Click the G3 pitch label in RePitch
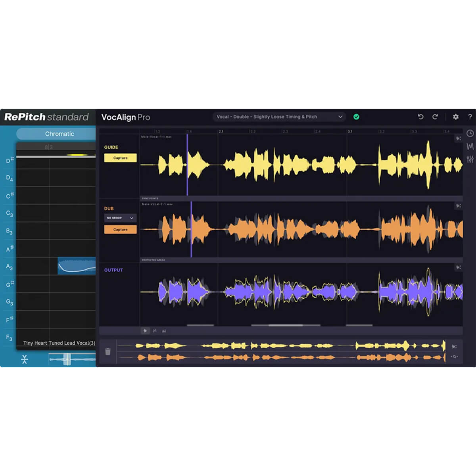The width and height of the screenshot is (476, 476). (9, 302)
